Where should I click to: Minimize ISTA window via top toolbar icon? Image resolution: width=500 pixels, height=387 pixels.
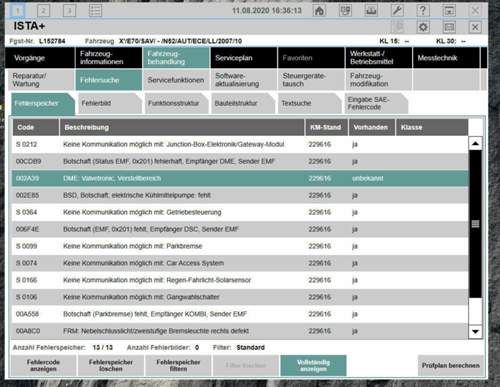tap(449, 10)
